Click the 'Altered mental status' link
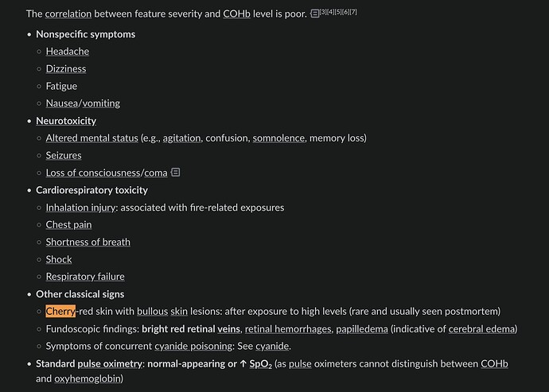 (x=91, y=138)
